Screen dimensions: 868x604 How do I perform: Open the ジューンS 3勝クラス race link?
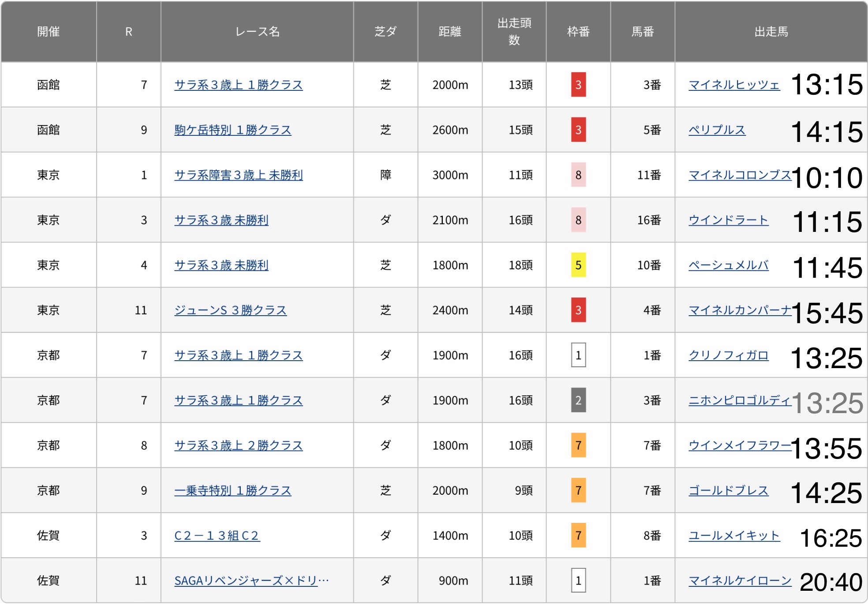[230, 310]
